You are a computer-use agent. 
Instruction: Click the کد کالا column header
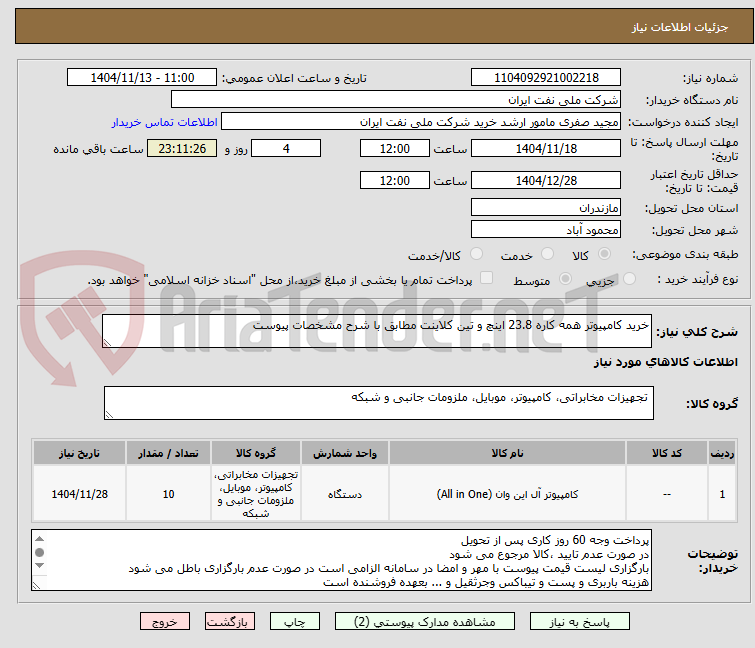point(666,453)
